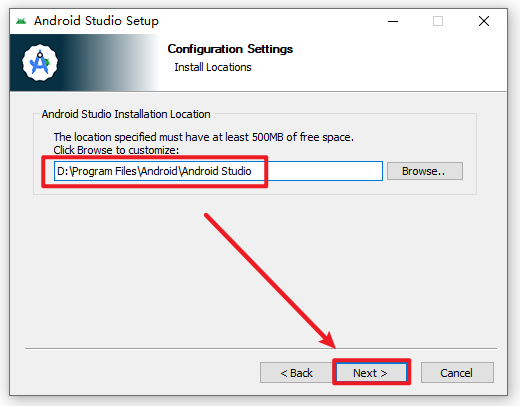Click the red arrow annotation pointing to Next

(x=270, y=281)
